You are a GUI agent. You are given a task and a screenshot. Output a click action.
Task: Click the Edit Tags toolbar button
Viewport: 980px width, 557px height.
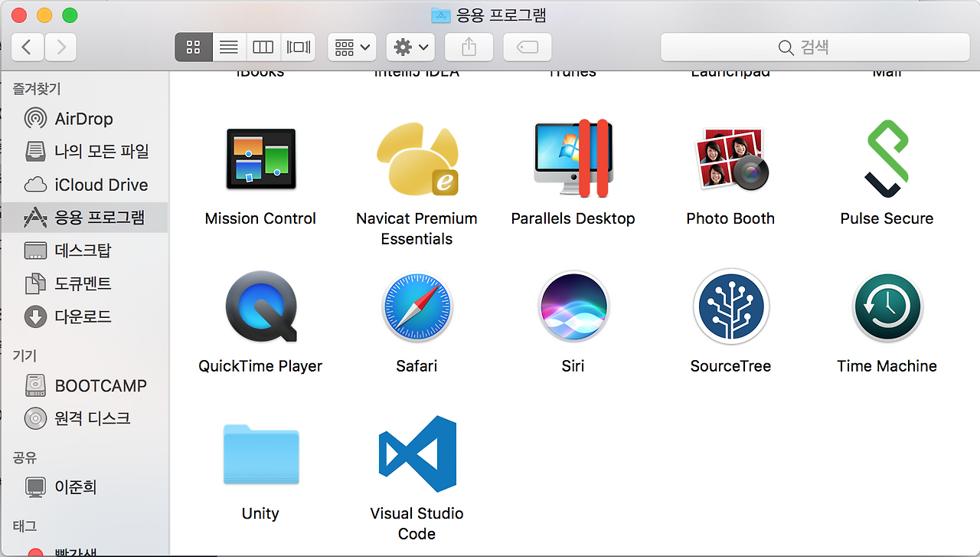528,48
